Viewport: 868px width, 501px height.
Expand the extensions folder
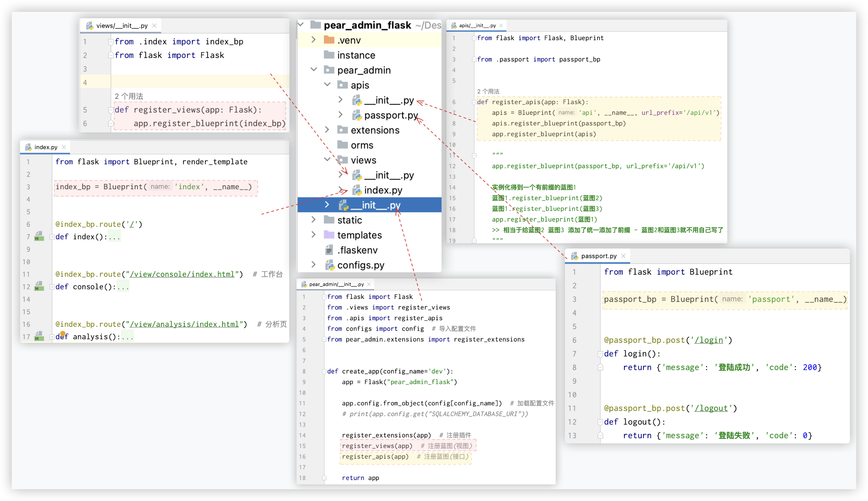pos(327,130)
